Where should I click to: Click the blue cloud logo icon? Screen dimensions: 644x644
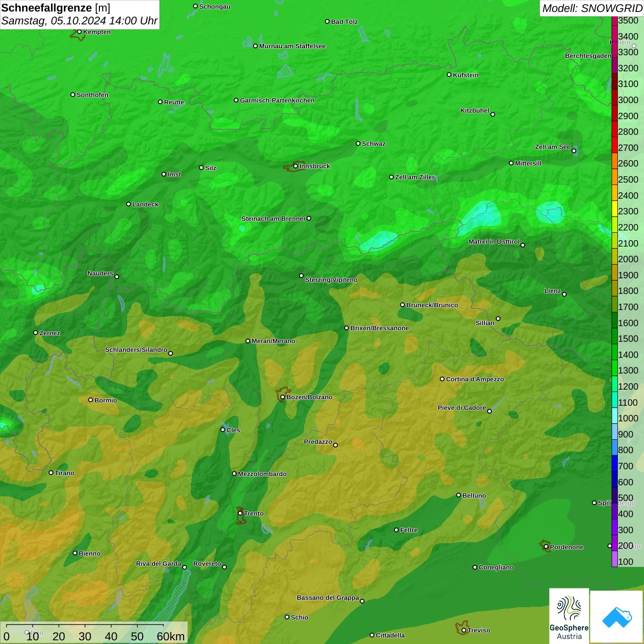pyautogui.click(x=616, y=617)
